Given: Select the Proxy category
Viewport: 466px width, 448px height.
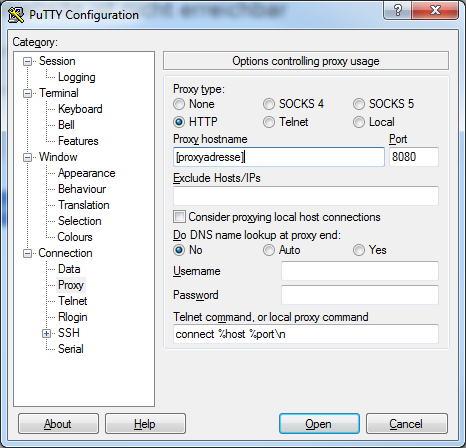Looking at the screenshot, I should [x=71, y=285].
